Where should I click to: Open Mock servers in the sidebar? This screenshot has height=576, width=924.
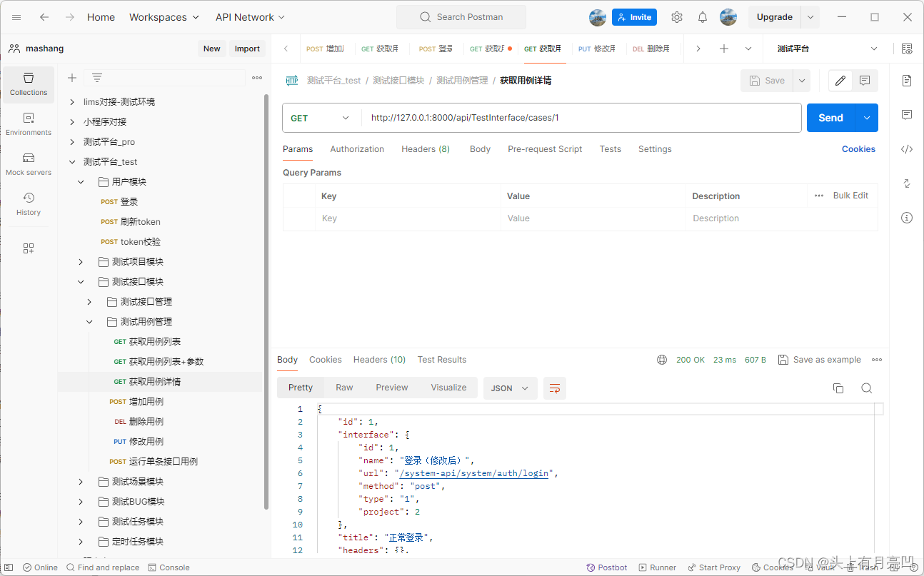pos(29,165)
